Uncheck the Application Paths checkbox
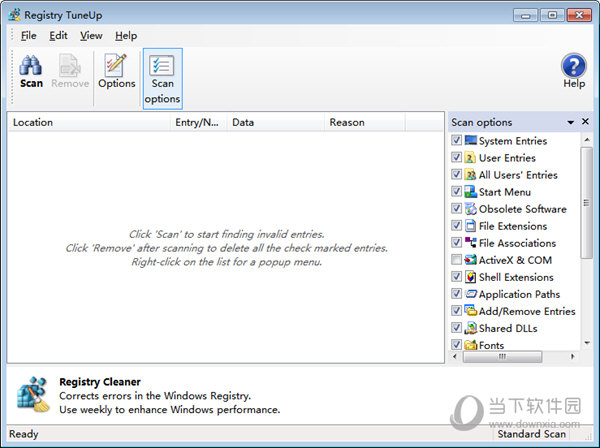The image size is (600, 448). pos(456,293)
